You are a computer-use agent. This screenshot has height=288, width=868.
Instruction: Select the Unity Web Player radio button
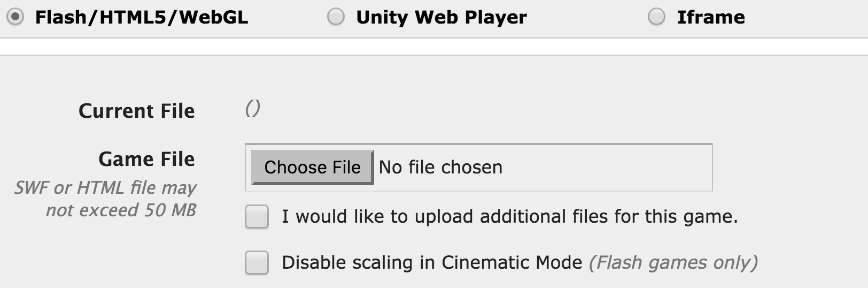336,17
